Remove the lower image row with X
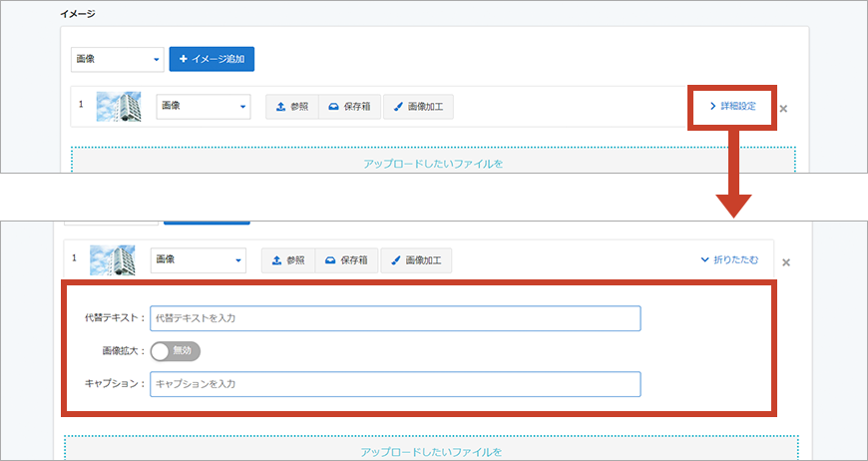The width and height of the screenshot is (868, 461). pyautogui.click(x=785, y=262)
